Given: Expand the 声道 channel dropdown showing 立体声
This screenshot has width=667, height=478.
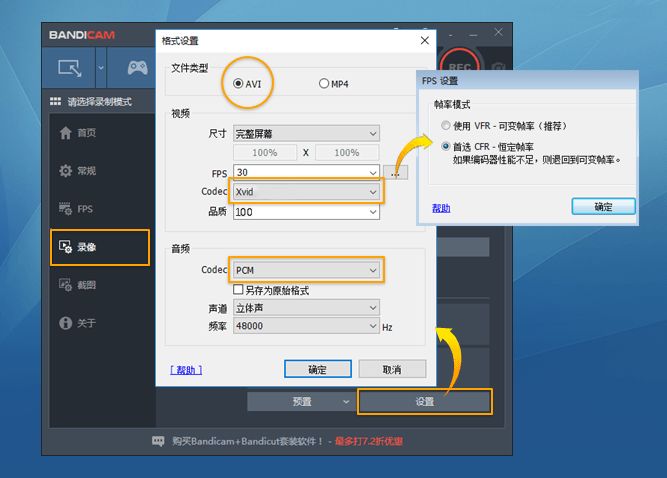Looking at the screenshot, I should point(306,307).
